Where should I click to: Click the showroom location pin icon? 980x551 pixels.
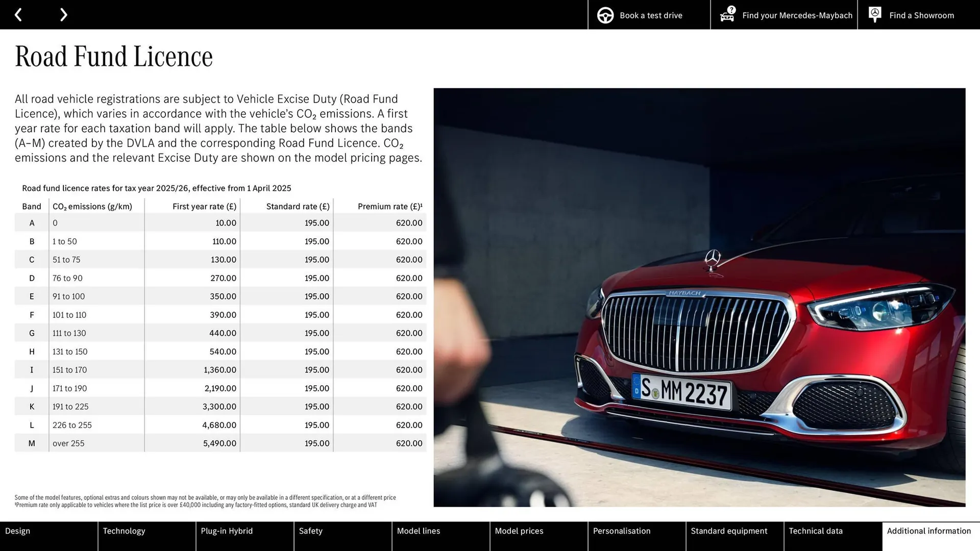875,14
